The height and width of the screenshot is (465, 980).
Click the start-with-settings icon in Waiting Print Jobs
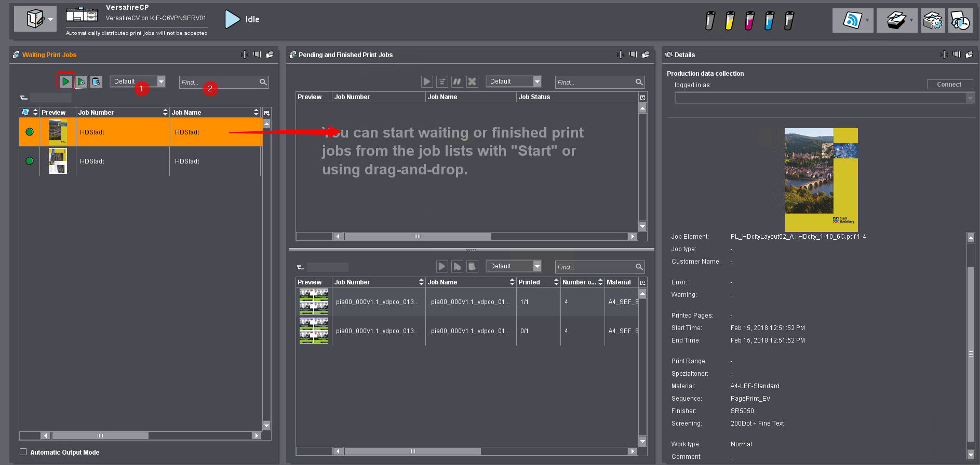pyautogui.click(x=82, y=81)
